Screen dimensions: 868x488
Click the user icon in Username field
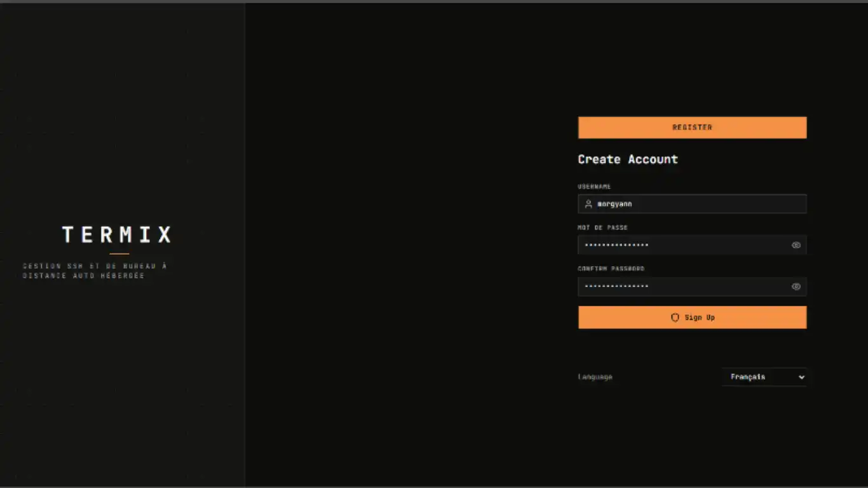(588, 204)
